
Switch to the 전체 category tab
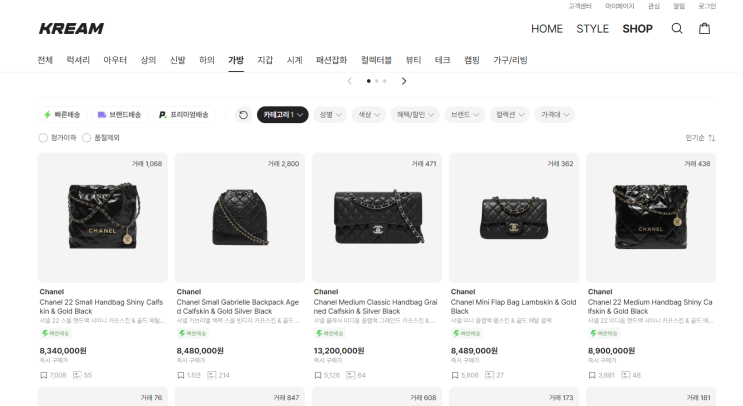tap(45, 60)
